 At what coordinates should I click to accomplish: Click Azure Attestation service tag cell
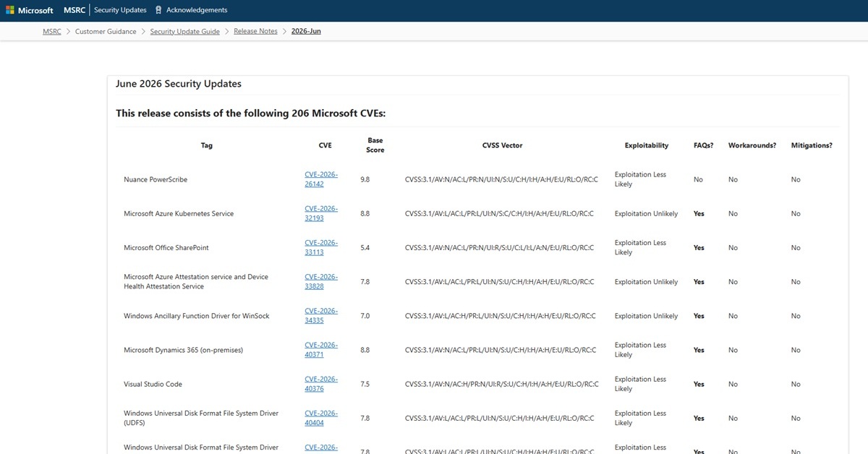click(196, 281)
